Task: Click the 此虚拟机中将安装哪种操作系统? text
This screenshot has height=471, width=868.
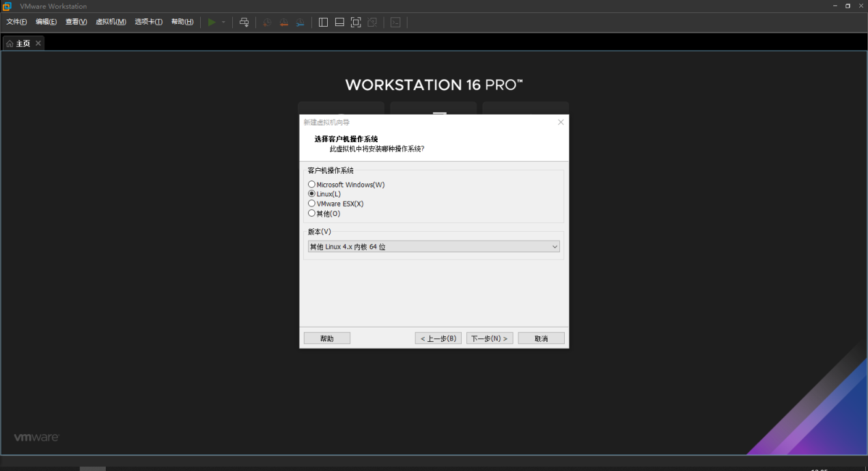Action: pos(377,148)
